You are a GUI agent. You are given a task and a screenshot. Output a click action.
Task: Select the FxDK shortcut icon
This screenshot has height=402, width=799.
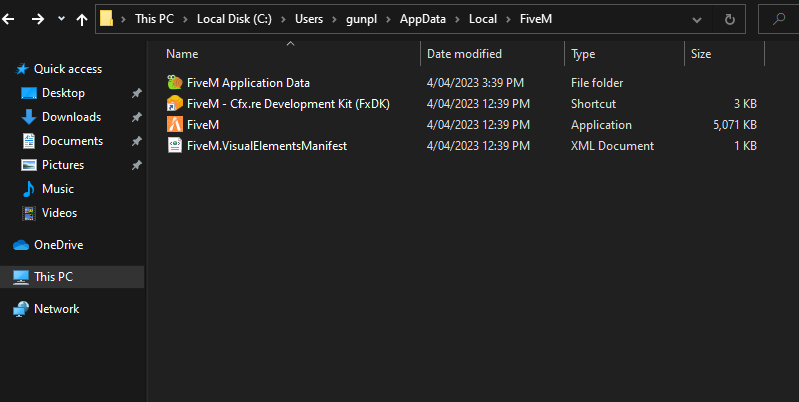tap(174, 103)
